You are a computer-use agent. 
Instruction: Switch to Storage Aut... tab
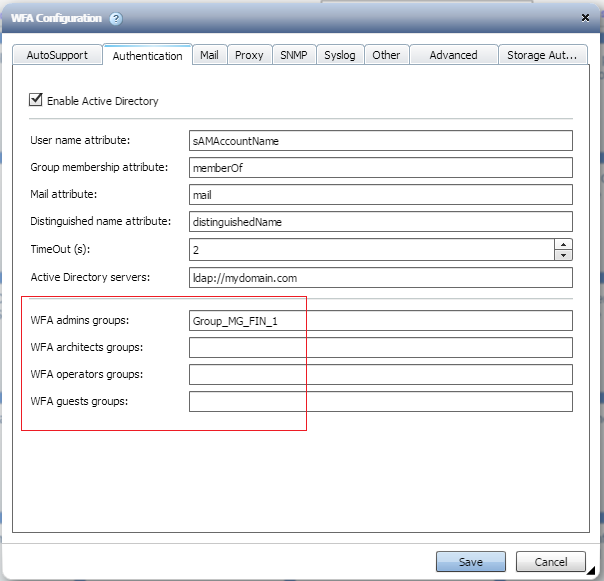(542, 55)
